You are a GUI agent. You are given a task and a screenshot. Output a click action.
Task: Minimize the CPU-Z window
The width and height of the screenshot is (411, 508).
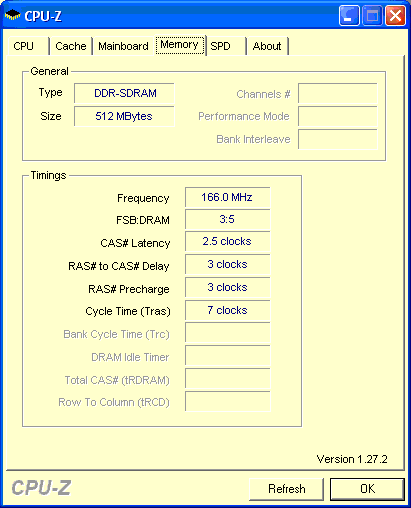349,16
